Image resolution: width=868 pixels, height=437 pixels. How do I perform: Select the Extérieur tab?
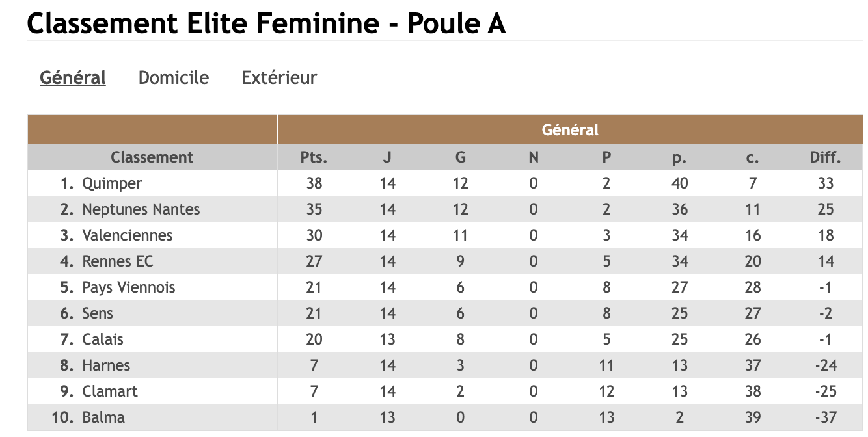click(279, 78)
